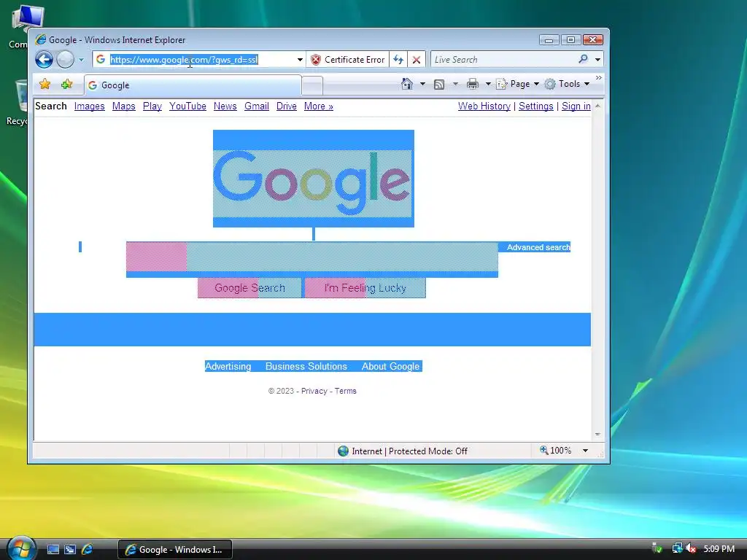
Task: Click the selected URL in address bar
Action: click(x=184, y=60)
